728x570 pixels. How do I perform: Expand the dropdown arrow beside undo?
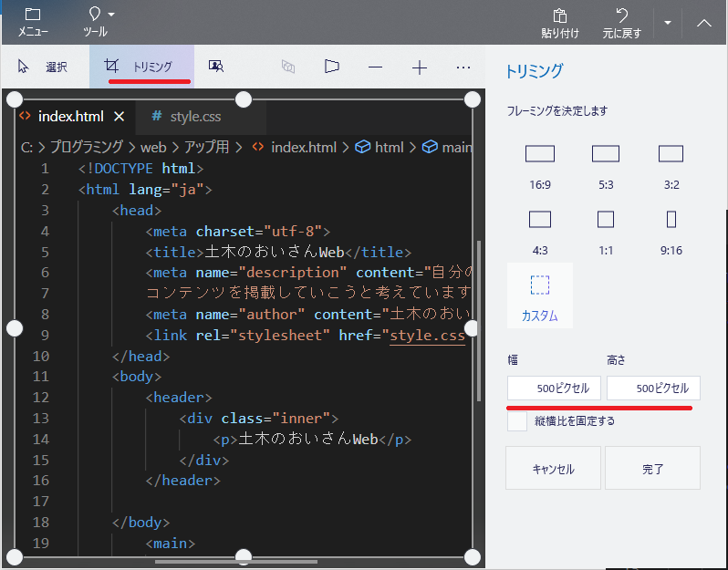click(667, 22)
